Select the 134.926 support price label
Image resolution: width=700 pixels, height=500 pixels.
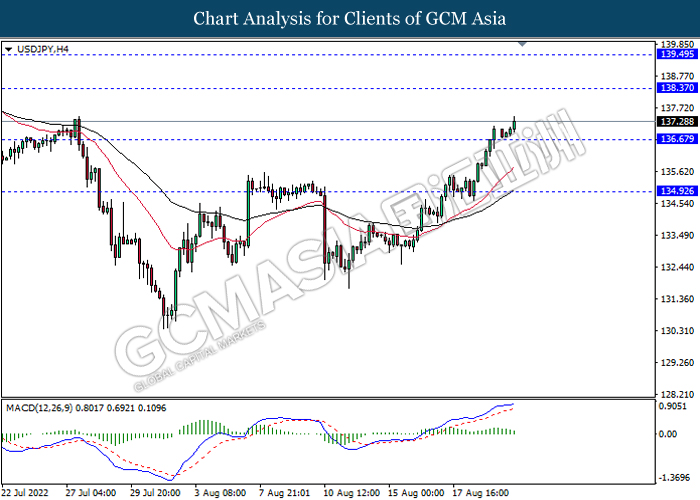click(x=677, y=191)
